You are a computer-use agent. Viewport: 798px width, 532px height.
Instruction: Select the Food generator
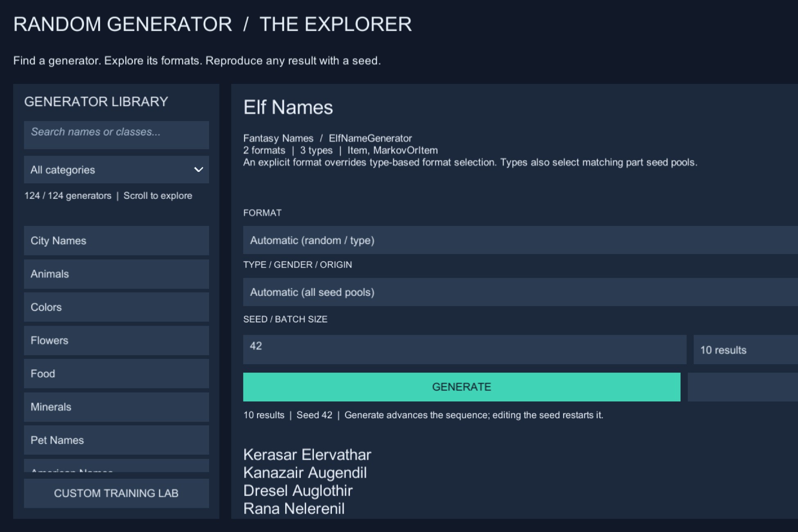pos(116,374)
